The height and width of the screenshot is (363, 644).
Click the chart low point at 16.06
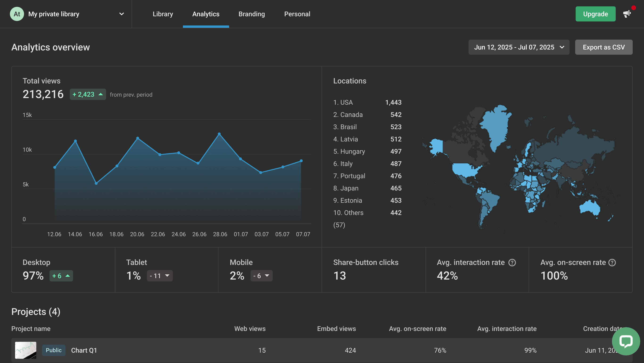coord(96,183)
